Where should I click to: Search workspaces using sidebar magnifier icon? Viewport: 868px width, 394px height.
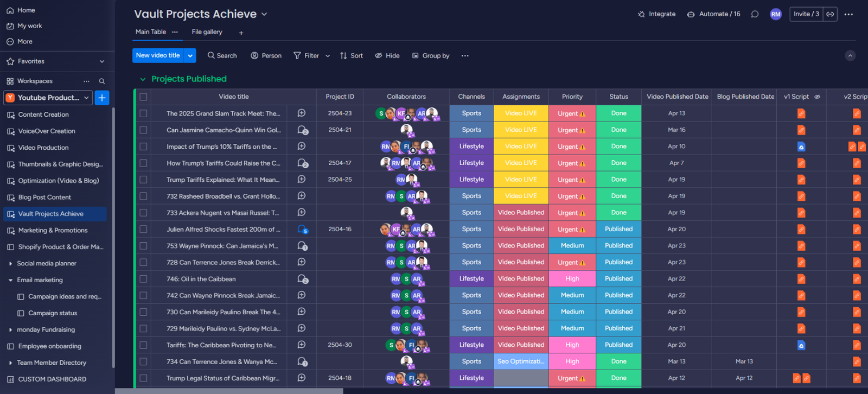(x=101, y=81)
